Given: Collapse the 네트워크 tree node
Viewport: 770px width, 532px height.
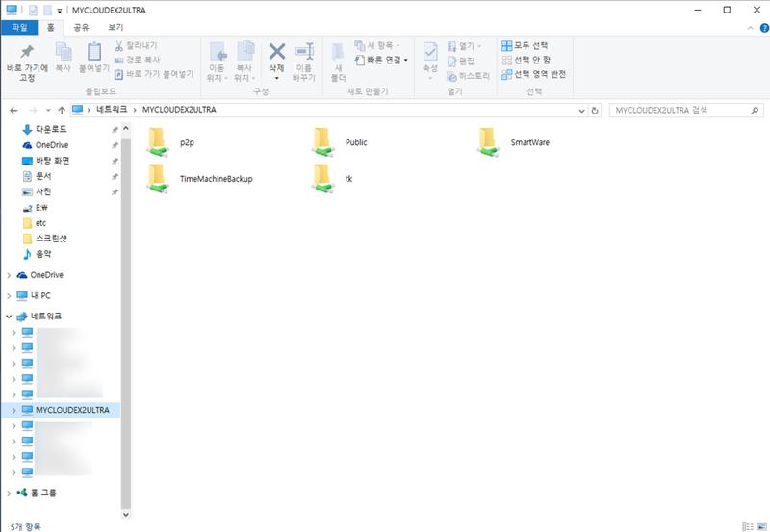Looking at the screenshot, I should tap(10, 316).
